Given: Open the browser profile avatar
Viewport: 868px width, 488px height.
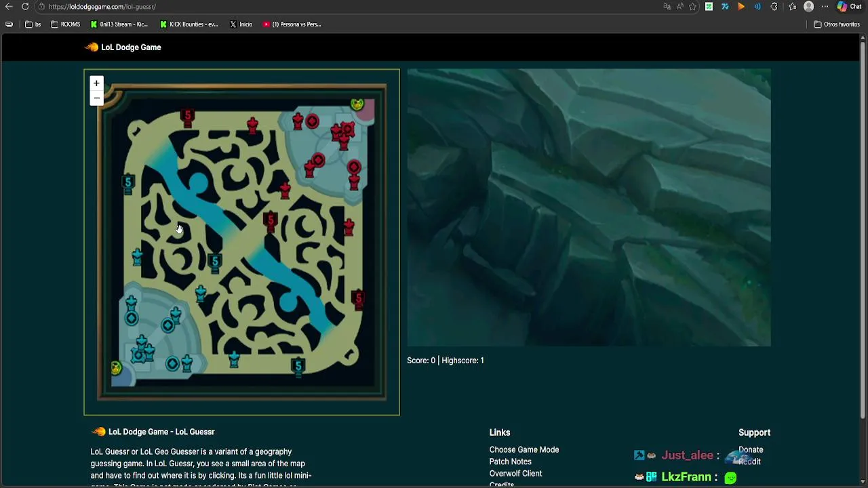Looking at the screenshot, I should click(x=808, y=7).
